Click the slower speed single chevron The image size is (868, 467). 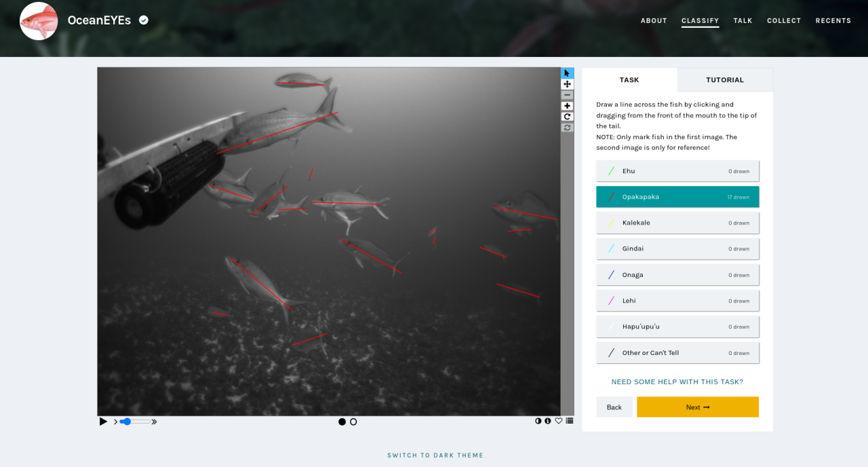tap(115, 422)
